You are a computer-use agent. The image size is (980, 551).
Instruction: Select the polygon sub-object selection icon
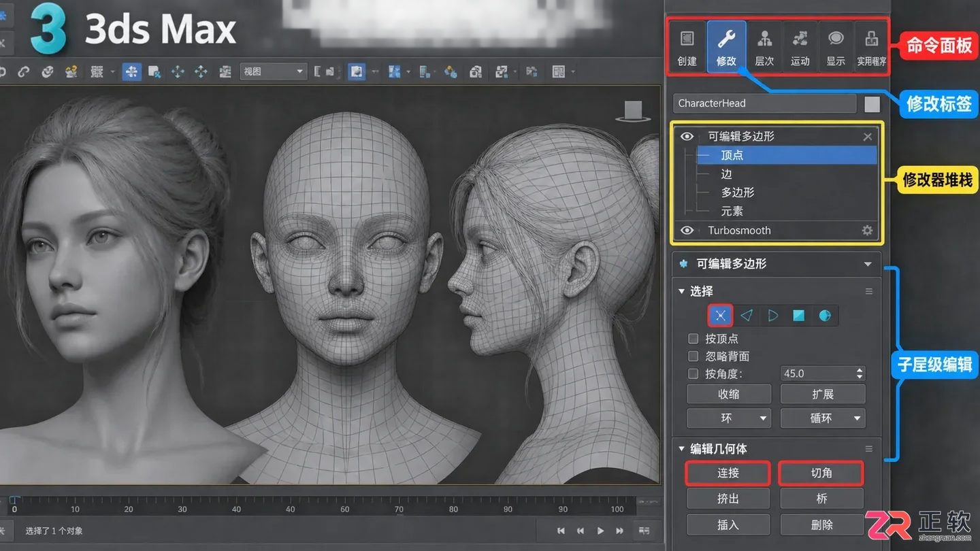click(x=798, y=316)
